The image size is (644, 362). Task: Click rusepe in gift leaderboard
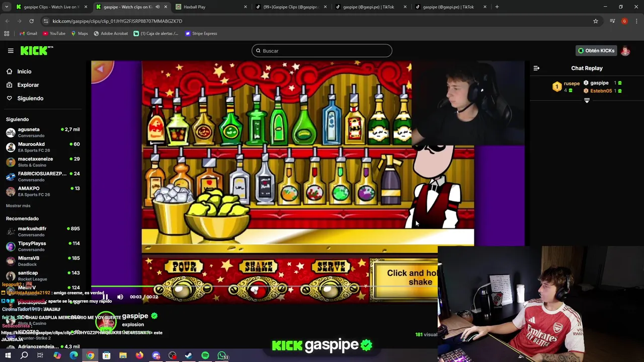coord(572,83)
